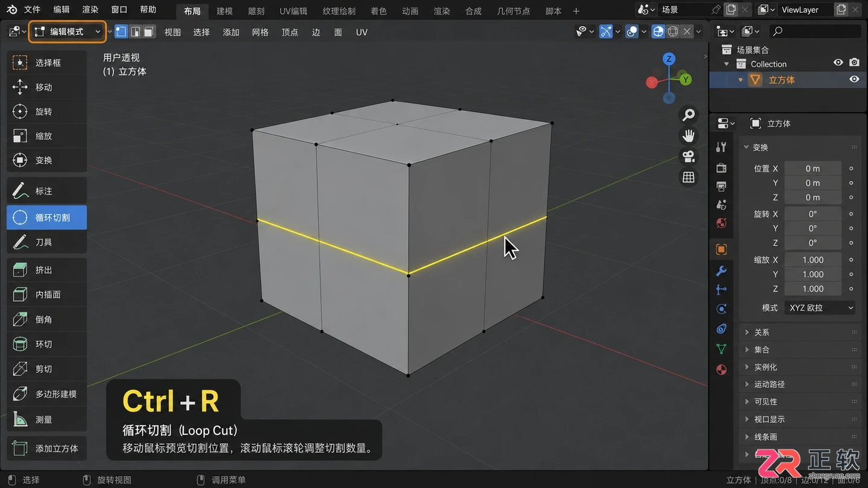Open the overlays options dropdown arrow
The width and height of the screenshot is (868, 488).
coord(644,31)
